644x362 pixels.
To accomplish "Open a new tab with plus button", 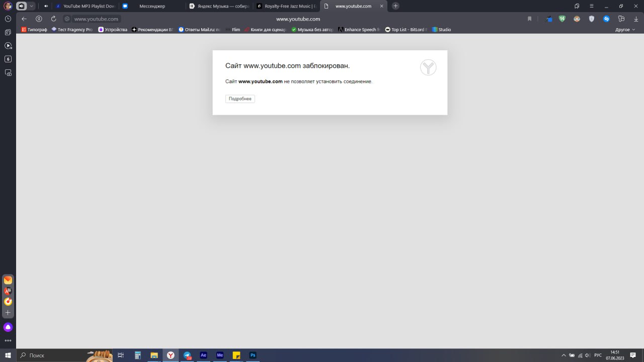I will click(x=395, y=6).
